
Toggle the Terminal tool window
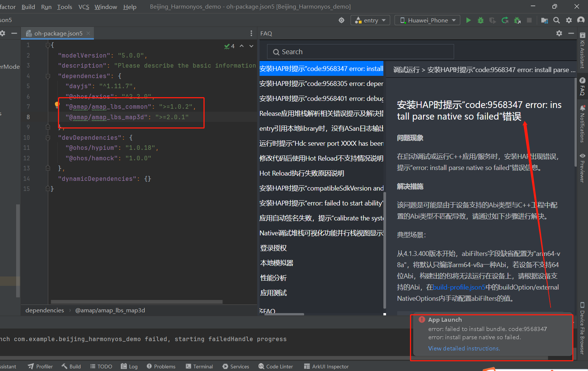pyautogui.click(x=199, y=367)
